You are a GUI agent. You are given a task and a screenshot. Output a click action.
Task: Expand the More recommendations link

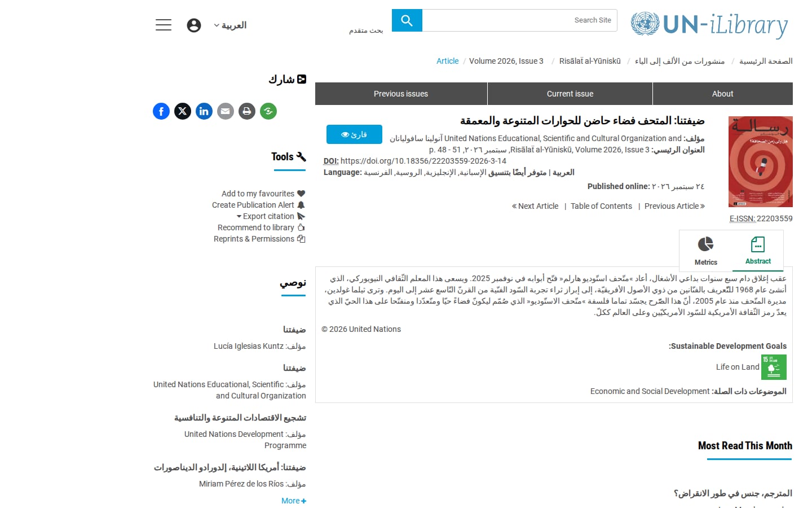pyautogui.click(x=294, y=501)
